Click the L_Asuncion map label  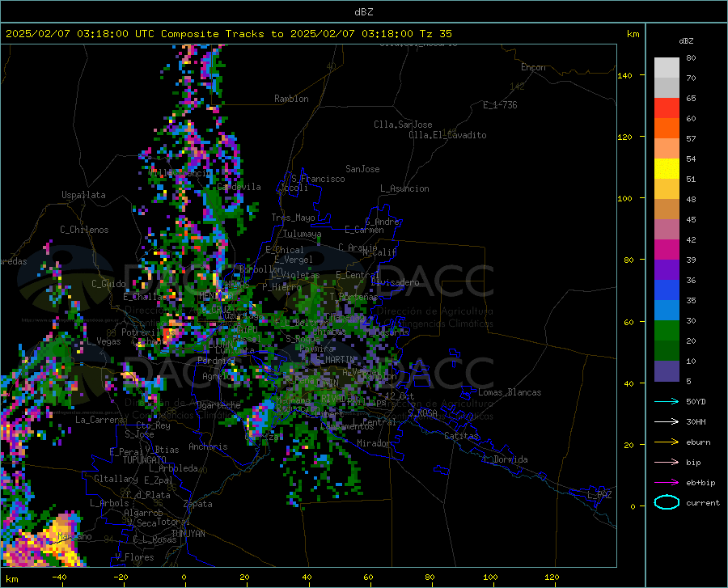[x=404, y=188]
